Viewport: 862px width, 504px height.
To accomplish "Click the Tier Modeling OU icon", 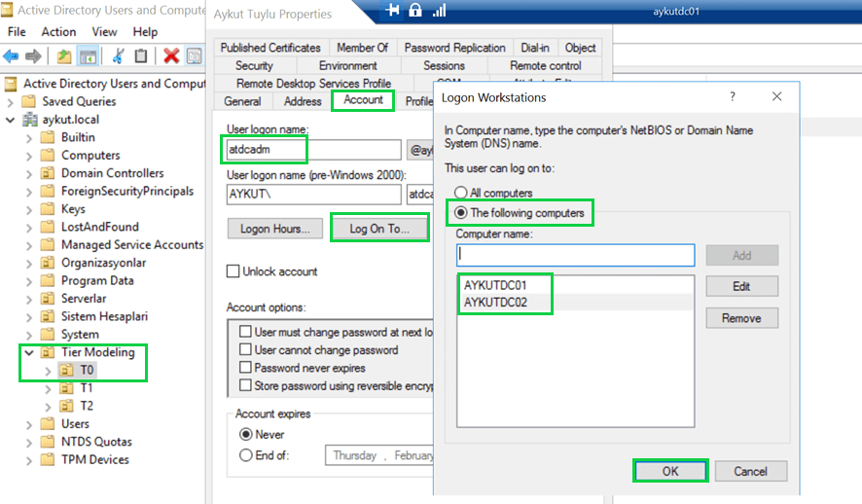I will pyautogui.click(x=48, y=352).
